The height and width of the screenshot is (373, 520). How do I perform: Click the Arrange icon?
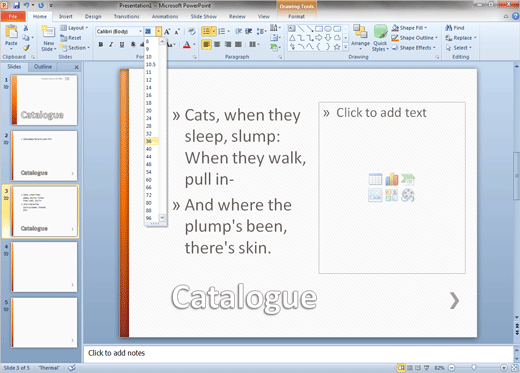(x=360, y=32)
